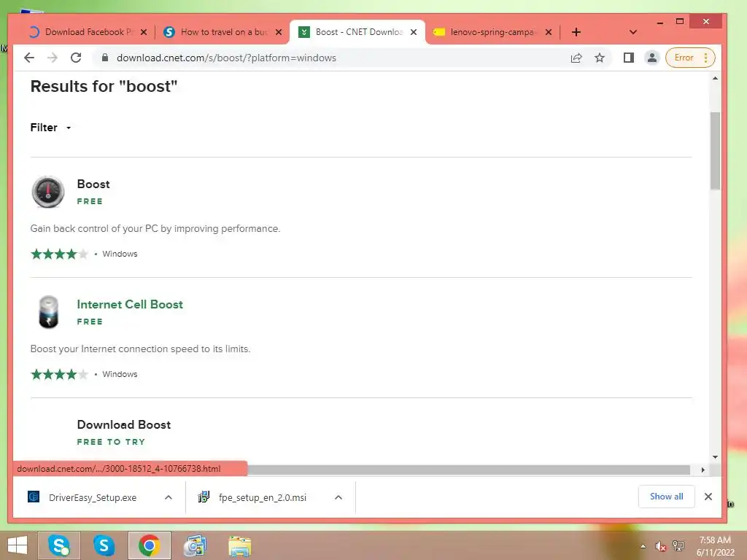
Task: Click the Boost star rating
Action: tap(60, 254)
